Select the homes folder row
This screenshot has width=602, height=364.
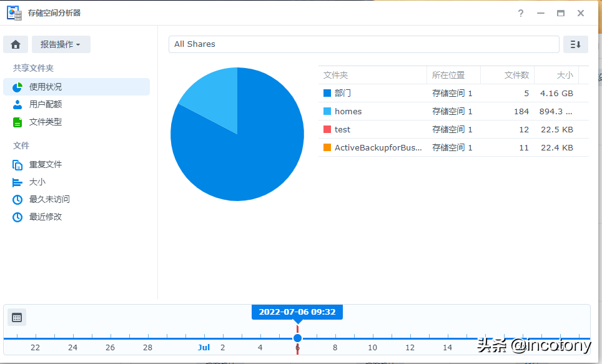pyautogui.click(x=453, y=111)
